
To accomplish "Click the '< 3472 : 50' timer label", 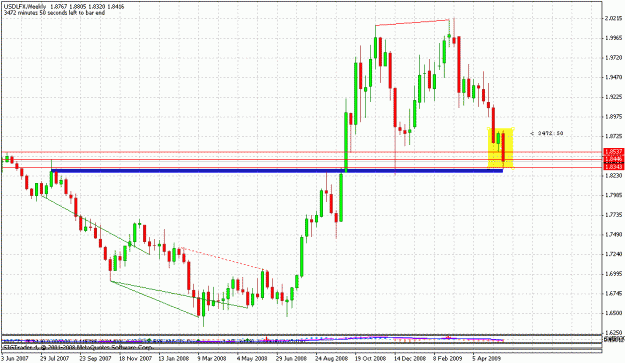I will (x=547, y=133).
